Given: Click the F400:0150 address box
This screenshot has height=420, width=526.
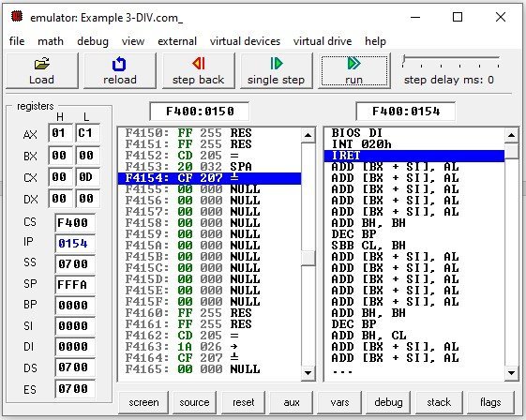Looking at the screenshot, I should pyautogui.click(x=200, y=112).
